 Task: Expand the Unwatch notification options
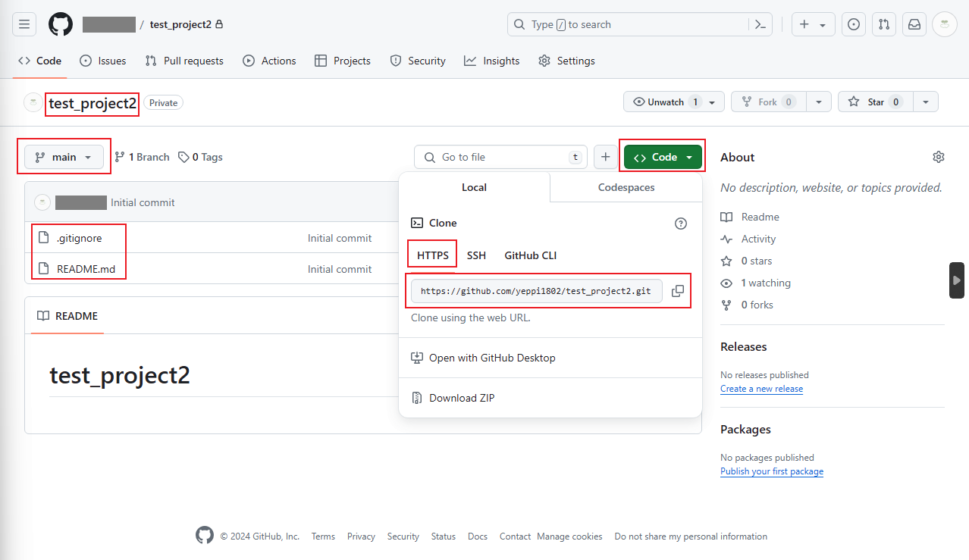pos(674,102)
